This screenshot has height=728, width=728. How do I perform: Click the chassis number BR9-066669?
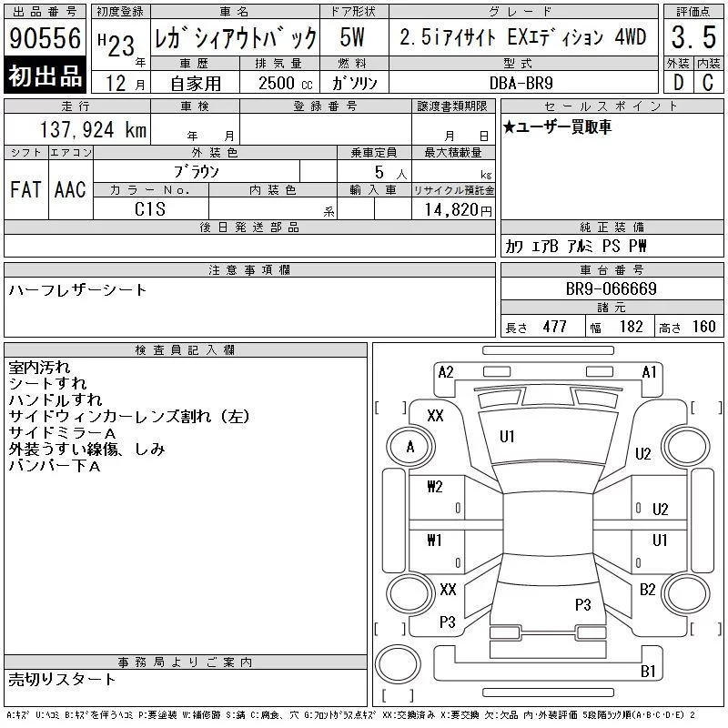click(x=612, y=288)
